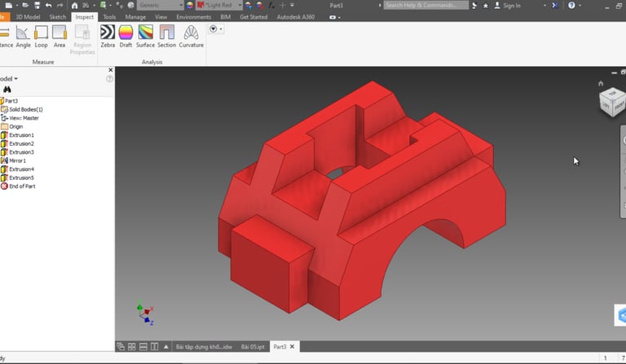Run Surface analysis
Image resolution: width=626 pixels, height=364 pixels.
(145, 37)
